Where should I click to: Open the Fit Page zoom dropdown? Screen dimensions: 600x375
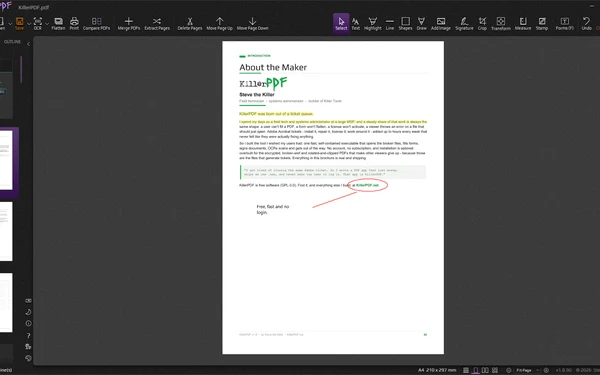(x=527, y=370)
